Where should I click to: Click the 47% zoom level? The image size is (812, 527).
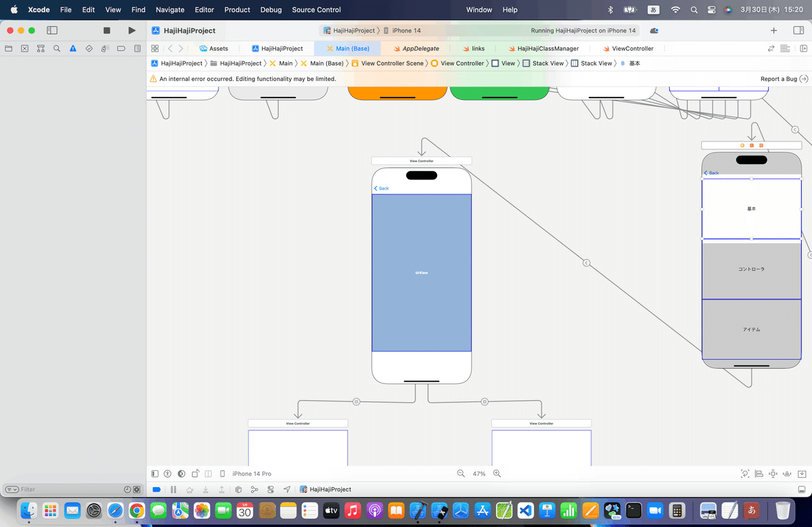pyautogui.click(x=479, y=474)
